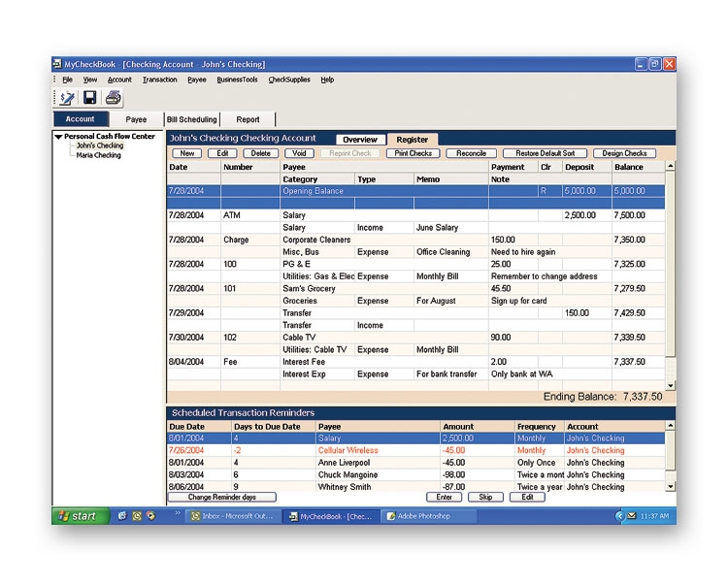Click the Save floppy disk icon
This screenshot has height=582, width=728.
[90, 98]
